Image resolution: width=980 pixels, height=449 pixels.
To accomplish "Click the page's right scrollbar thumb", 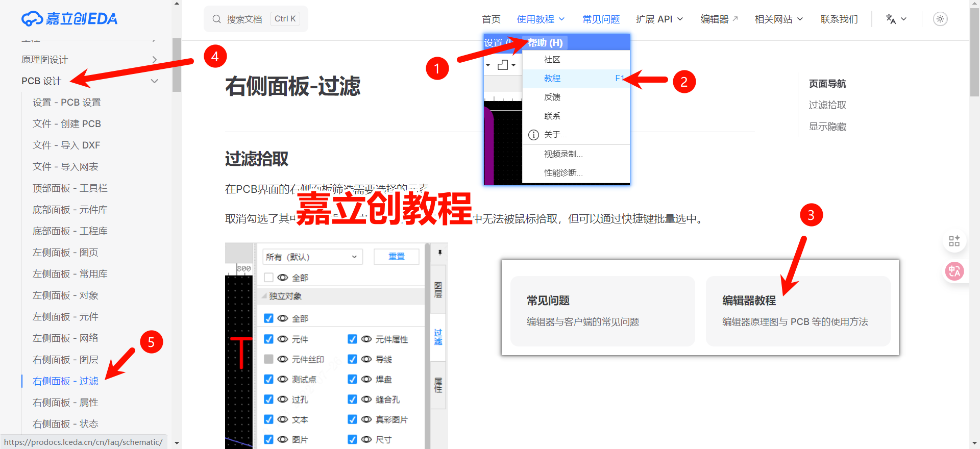I will [x=974, y=51].
